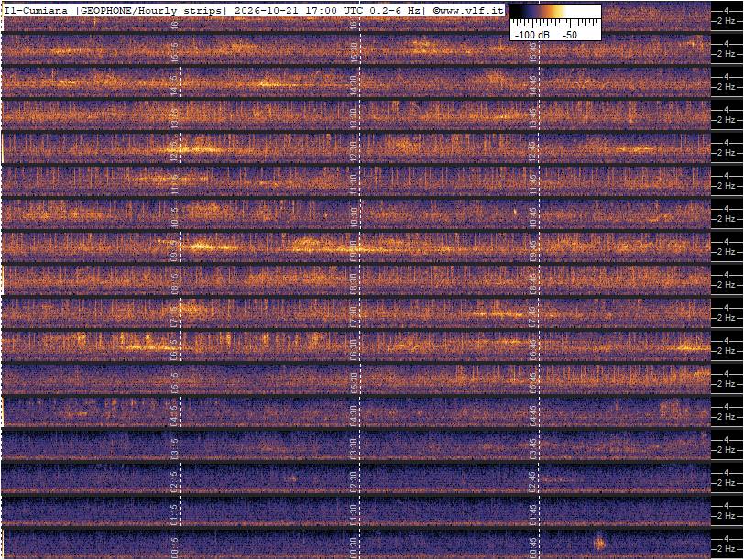Click the 03:15 time label
Viewport: 744px width, 560px height.
pyautogui.click(x=176, y=449)
